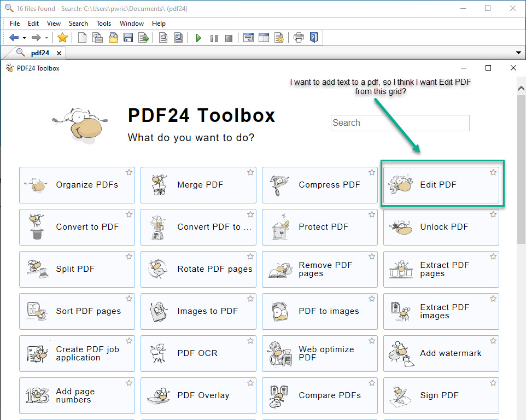Click the Toolbox vertical scrollbar thumb
Image resolution: width=526 pixels, height=420 pixels.
point(521,170)
